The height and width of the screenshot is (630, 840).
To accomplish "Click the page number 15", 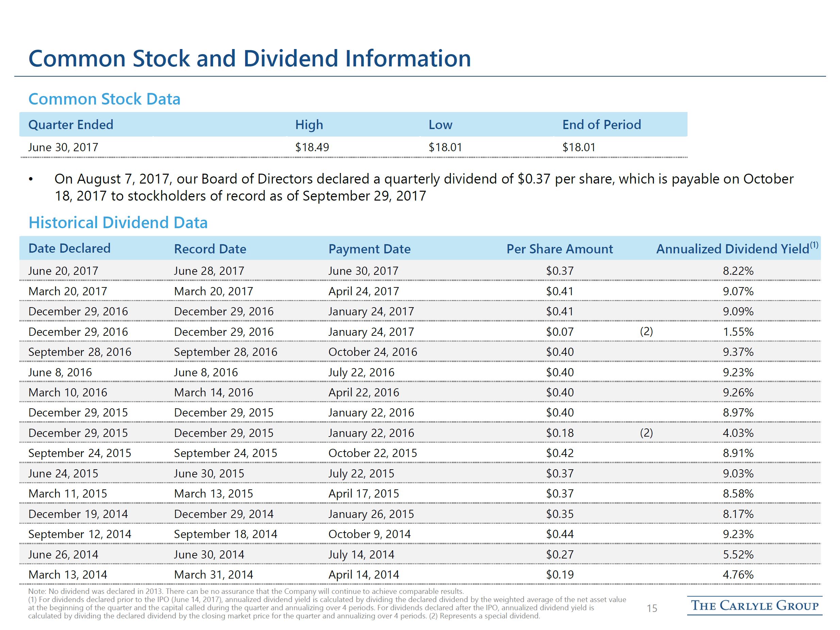I will coord(652,609).
